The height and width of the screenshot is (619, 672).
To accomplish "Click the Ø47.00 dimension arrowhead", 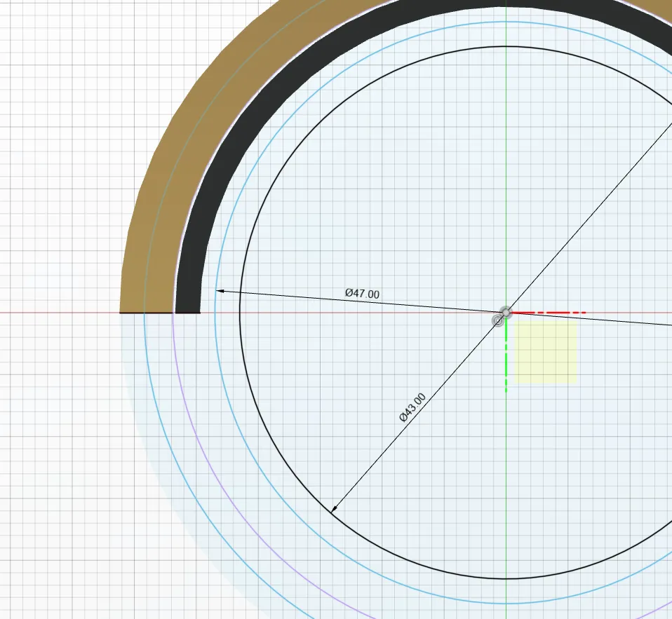I will [219, 290].
